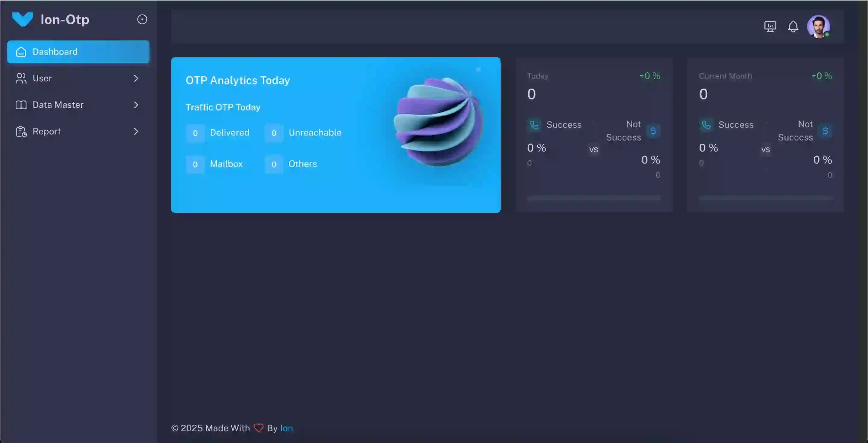Viewport: 868px width, 443px height.
Task: Click the Delivered count badge
Action: (x=195, y=133)
